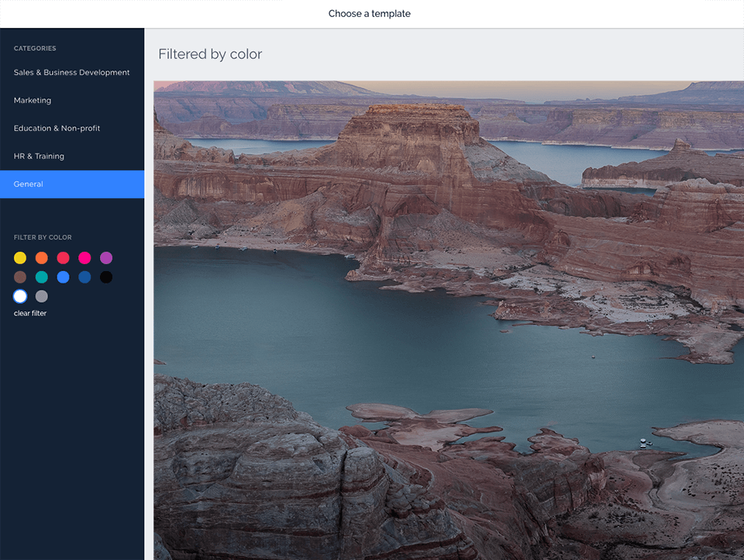744x560 pixels.
Task: Apply the black color filter
Action: [x=106, y=277]
